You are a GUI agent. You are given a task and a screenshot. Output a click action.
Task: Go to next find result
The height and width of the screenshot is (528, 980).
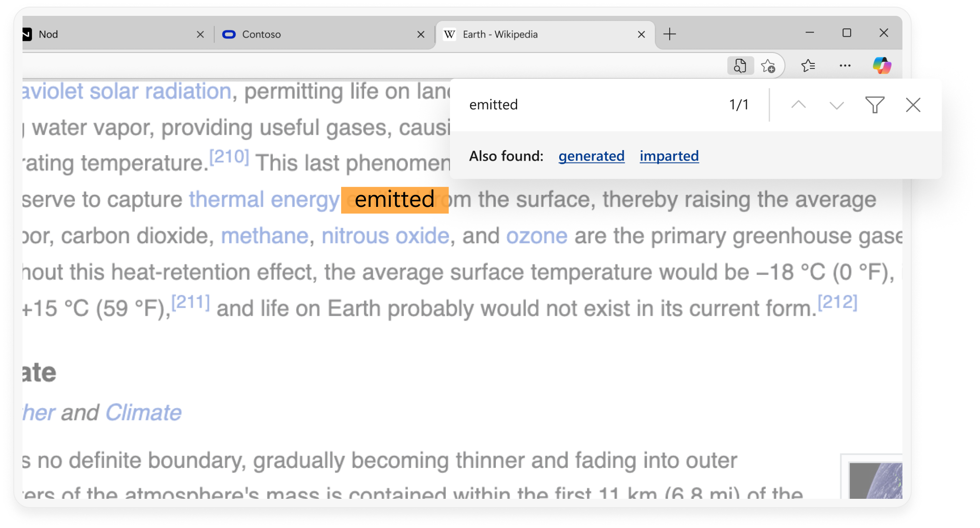[x=836, y=105]
